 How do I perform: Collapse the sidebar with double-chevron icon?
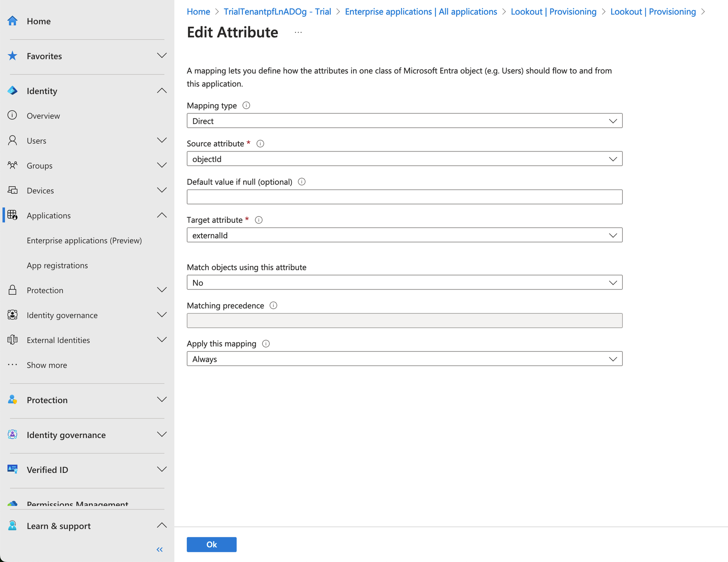pos(159,549)
